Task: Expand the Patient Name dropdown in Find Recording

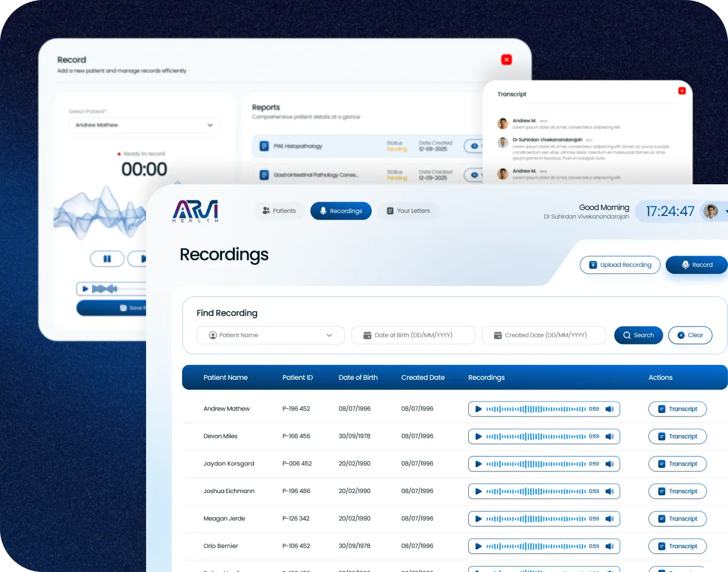Action: pyautogui.click(x=329, y=335)
